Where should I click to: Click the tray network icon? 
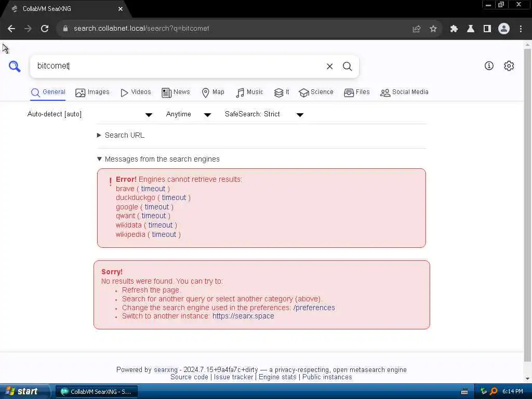coord(484,391)
